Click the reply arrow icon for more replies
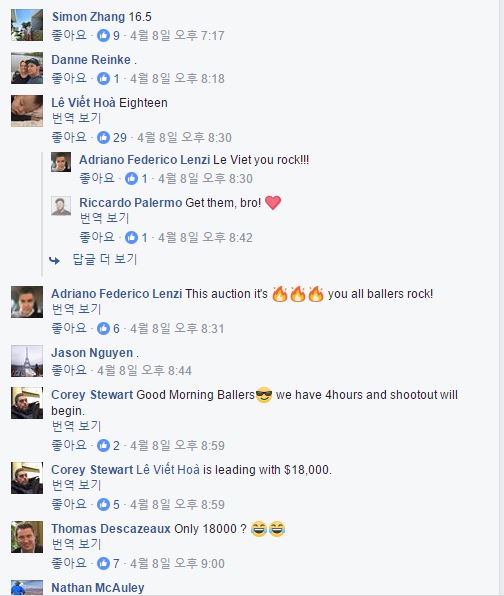Screen dimensions: 504x596 coord(54,260)
